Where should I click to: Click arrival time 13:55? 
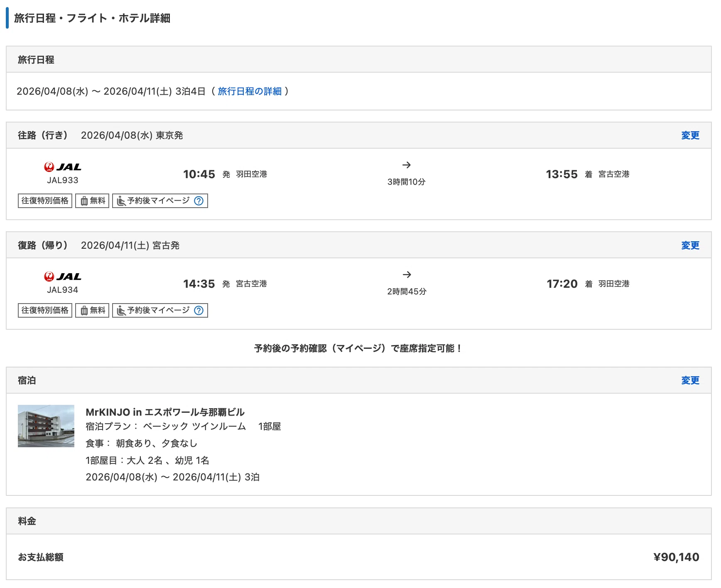(x=562, y=174)
